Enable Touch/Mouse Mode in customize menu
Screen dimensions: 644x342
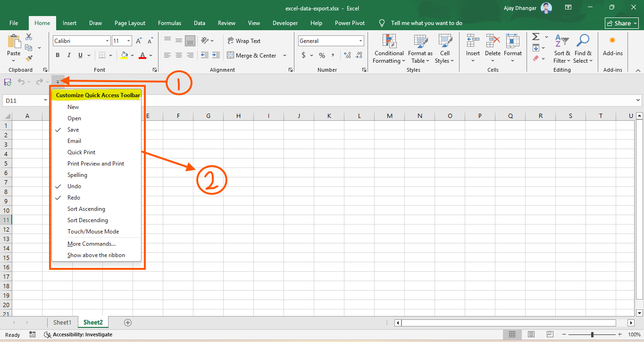tap(96, 232)
